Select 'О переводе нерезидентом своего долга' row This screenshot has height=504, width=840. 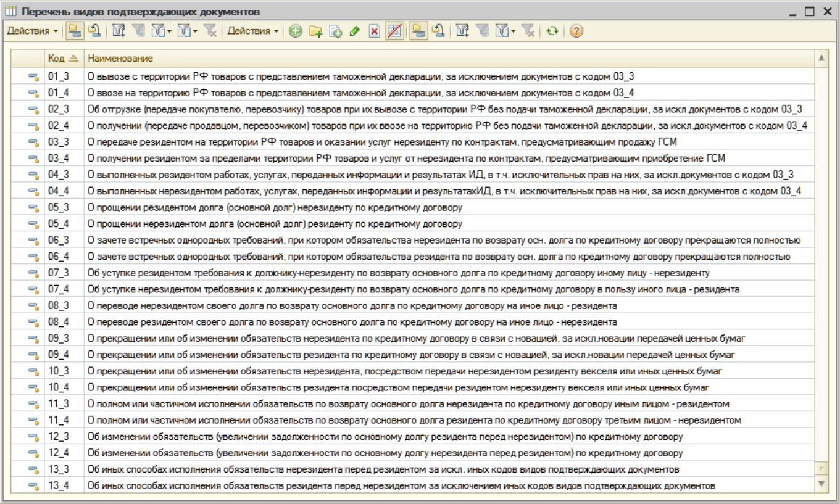[x=412, y=305]
